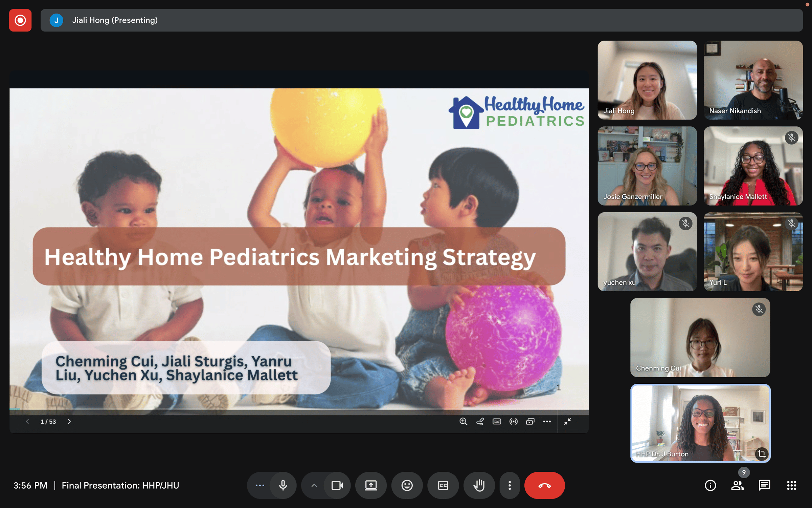Click the 3:56 PM clock
812x508 pixels.
(30, 485)
